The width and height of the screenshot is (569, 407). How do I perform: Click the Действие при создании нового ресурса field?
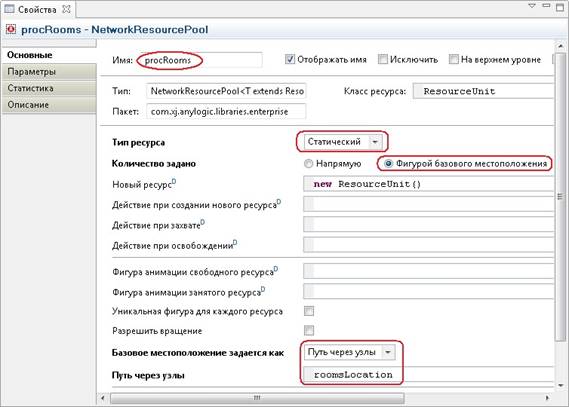(x=429, y=204)
